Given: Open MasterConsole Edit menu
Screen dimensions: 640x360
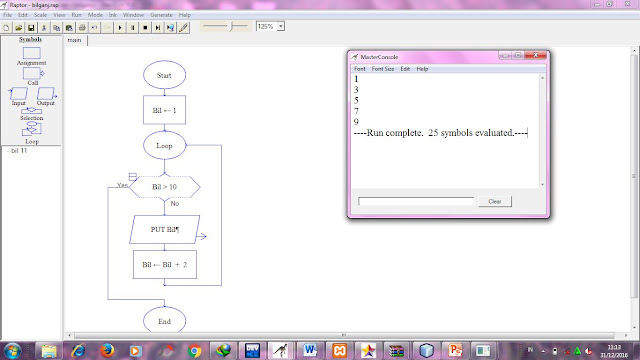Looking at the screenshot, I should point(405,69).
